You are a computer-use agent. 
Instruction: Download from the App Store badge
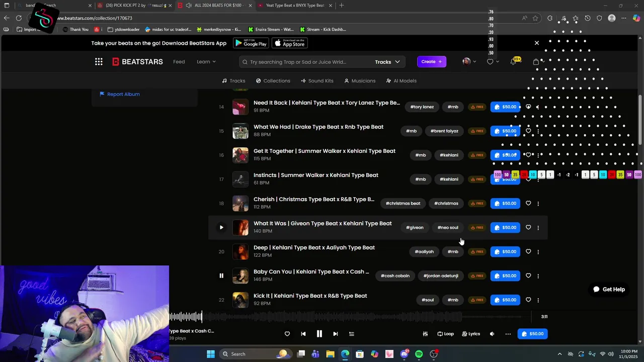(x=290, y=43)
